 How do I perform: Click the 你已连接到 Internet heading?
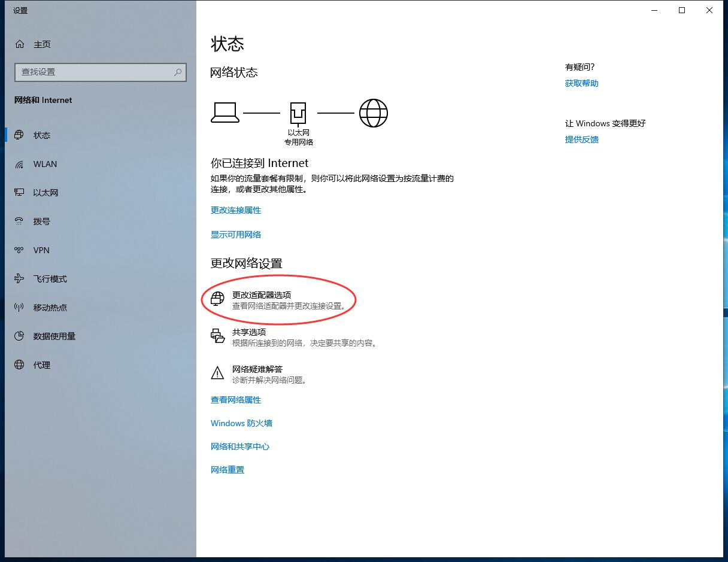coord(260,163)
